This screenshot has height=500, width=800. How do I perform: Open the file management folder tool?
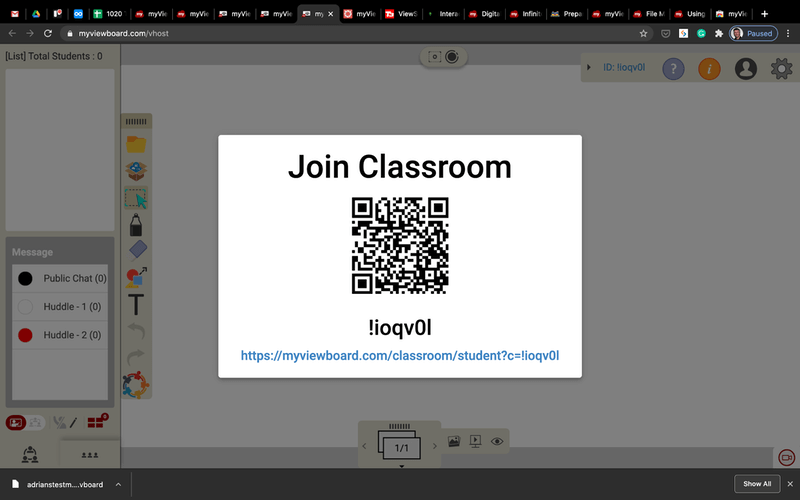pos(136,144)
